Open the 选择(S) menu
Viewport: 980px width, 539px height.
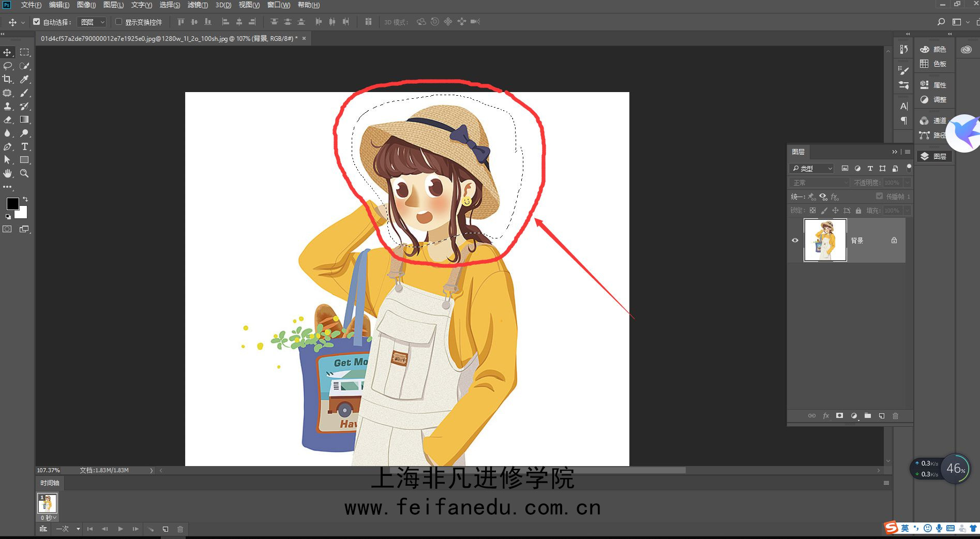coord(170,5)
